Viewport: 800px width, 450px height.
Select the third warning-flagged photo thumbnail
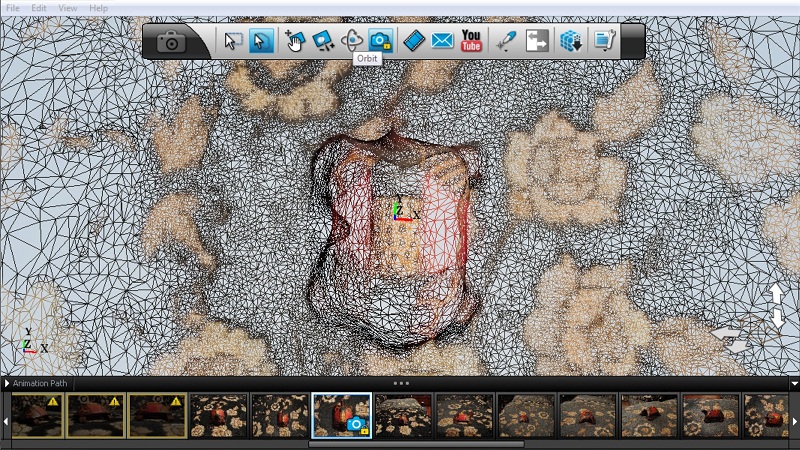coord(157,416)
